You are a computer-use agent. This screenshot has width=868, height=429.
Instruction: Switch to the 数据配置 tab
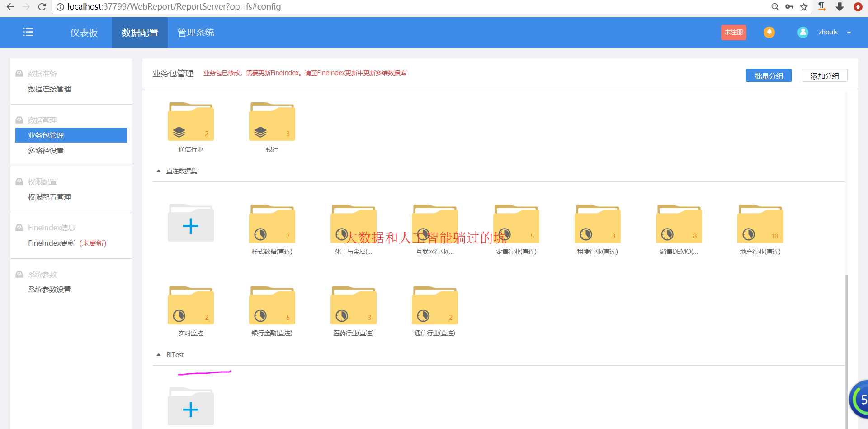140,33
